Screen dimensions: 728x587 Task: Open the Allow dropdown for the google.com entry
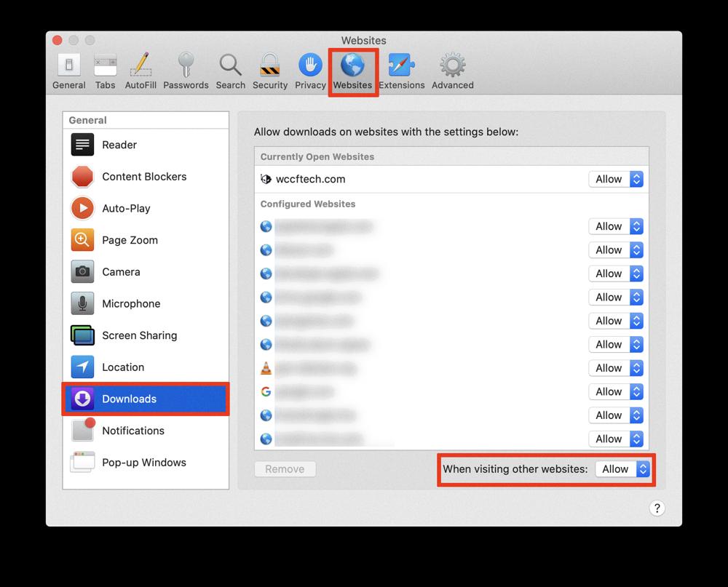pos(615,391)
